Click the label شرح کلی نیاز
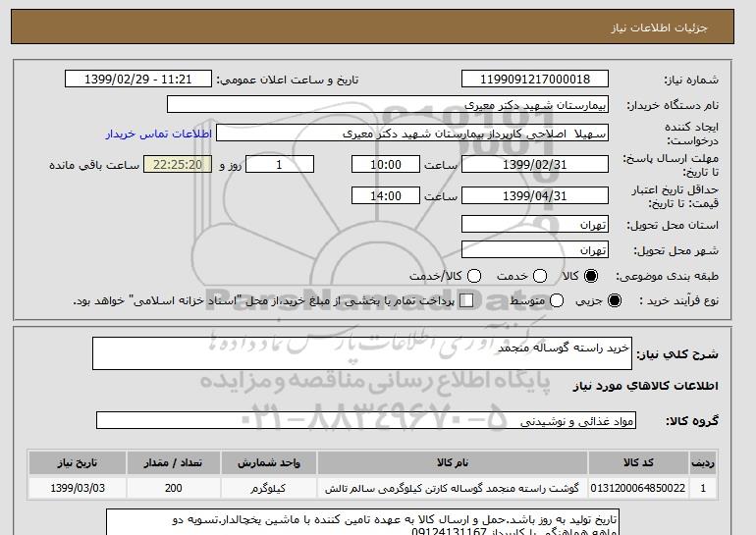Viewport: 756px width, 535px height. [677, 354]
